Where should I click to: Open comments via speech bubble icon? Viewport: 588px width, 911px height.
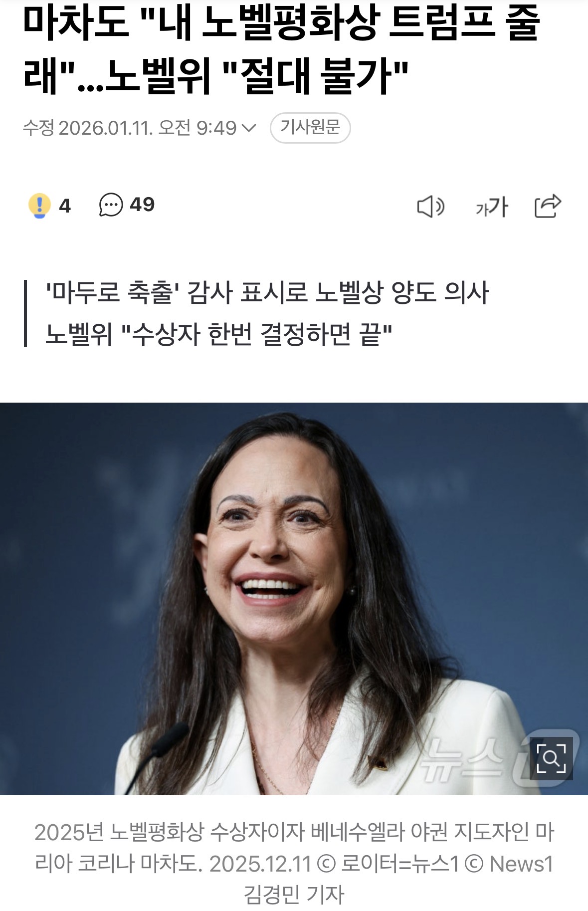point(111,205)
